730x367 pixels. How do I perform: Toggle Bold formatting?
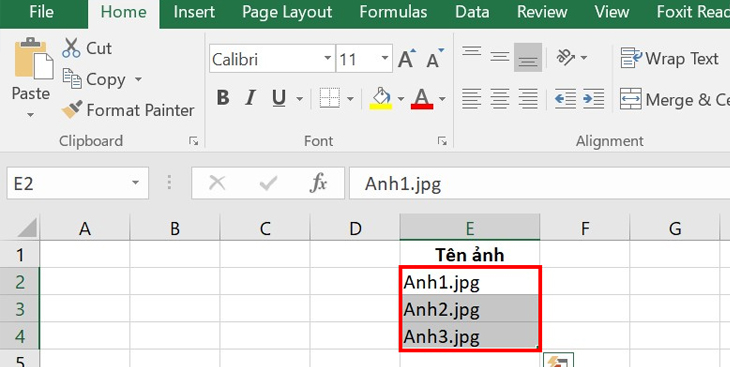point(223,98)
